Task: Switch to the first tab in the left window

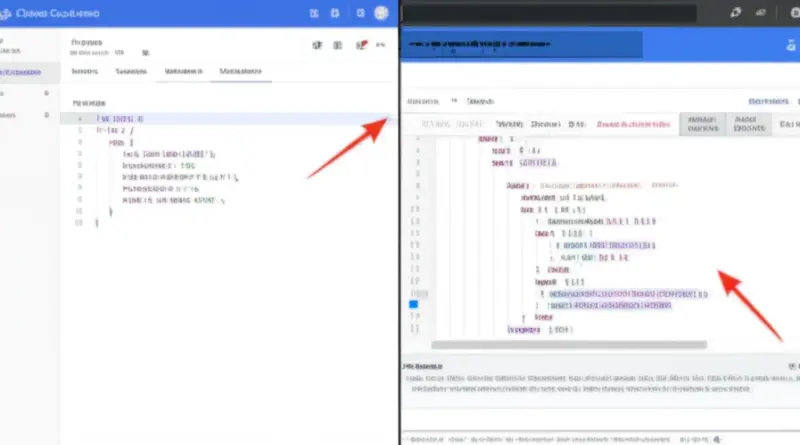Action: coord(85,71)
